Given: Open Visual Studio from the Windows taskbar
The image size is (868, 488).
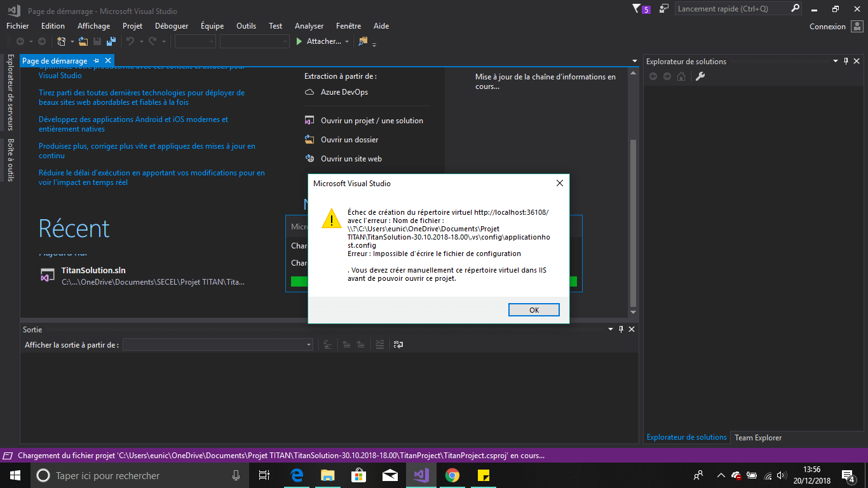Looking at the screenshot, I should (421, 475).
